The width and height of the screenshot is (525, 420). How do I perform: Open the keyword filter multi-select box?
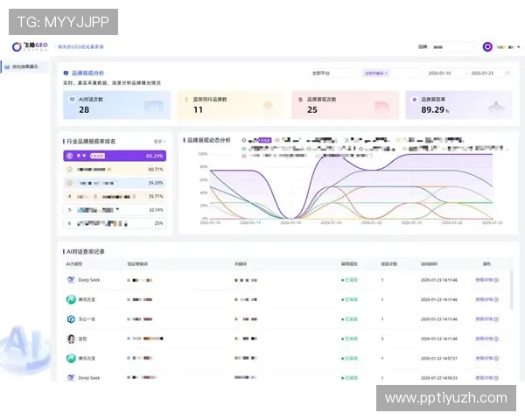point(391,73)
